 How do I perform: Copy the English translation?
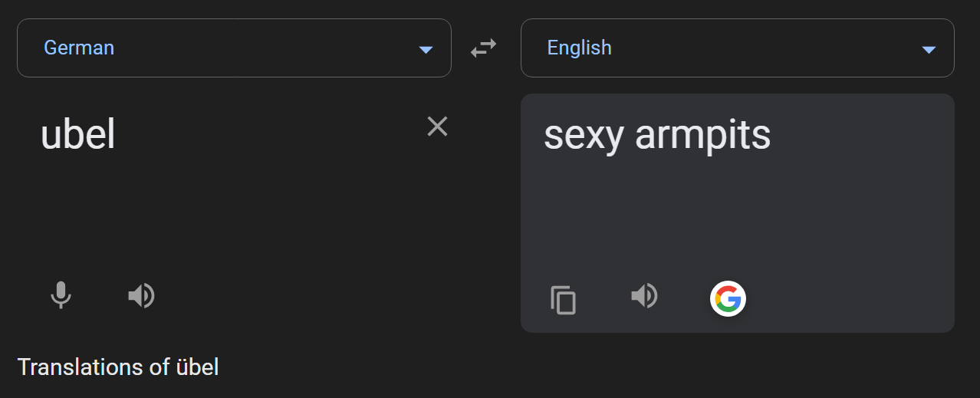564,300
